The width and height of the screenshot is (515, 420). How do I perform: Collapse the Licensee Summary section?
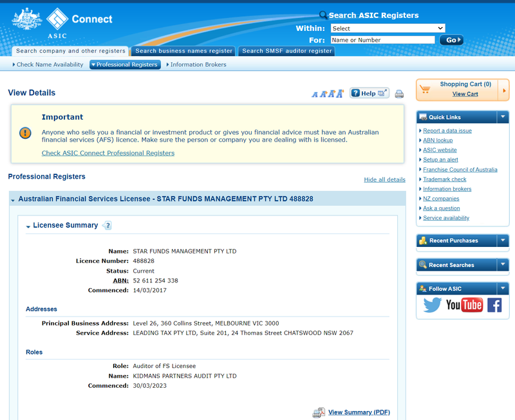[28, 226]
